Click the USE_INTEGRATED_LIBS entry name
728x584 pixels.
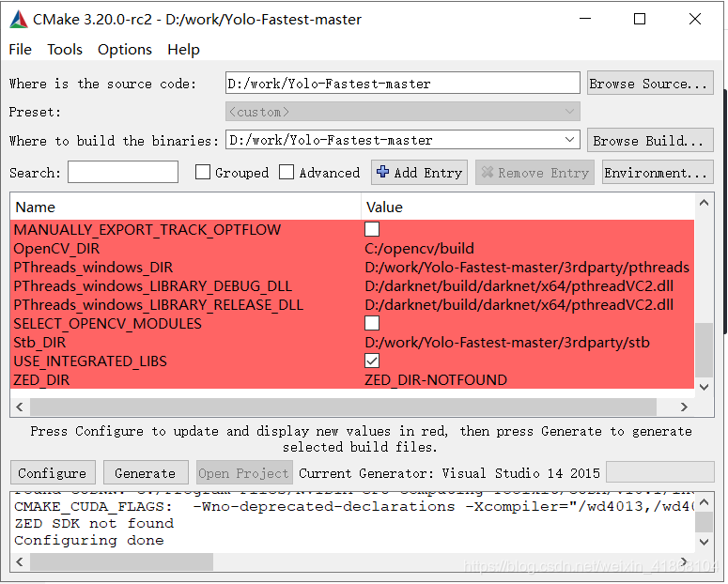click(x=90, y=361)
